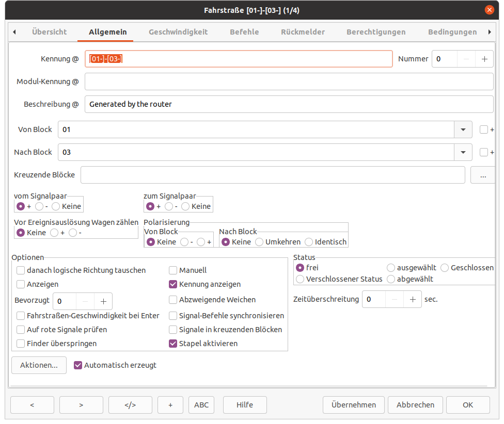Increase the Nummer value with plus
This screenshot has height=424, width=504.
[484, 59]
